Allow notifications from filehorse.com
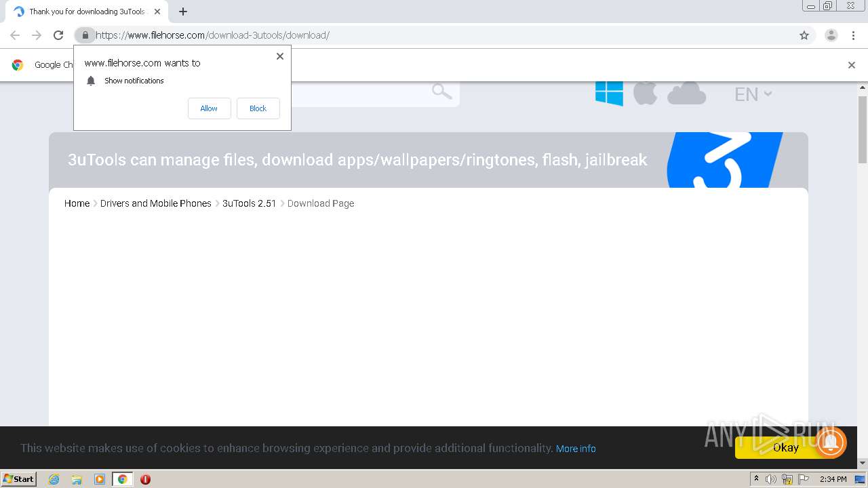 tap(209, 108)
